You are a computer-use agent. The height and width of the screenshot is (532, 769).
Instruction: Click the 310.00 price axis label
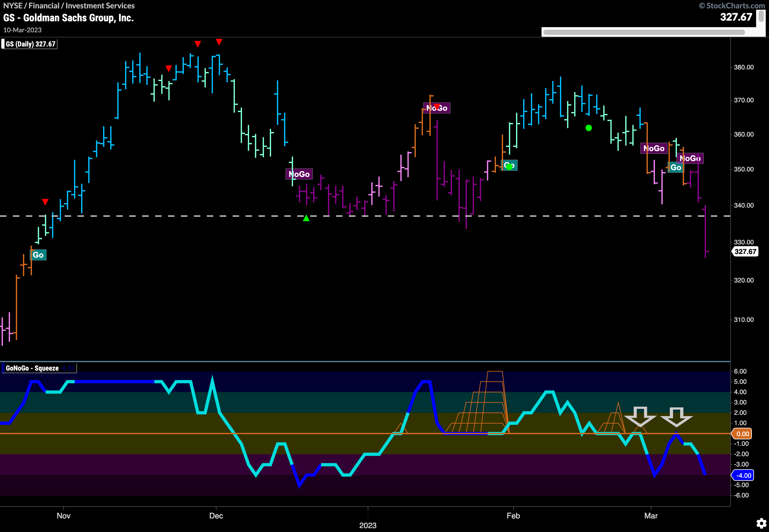pos(744,320)
